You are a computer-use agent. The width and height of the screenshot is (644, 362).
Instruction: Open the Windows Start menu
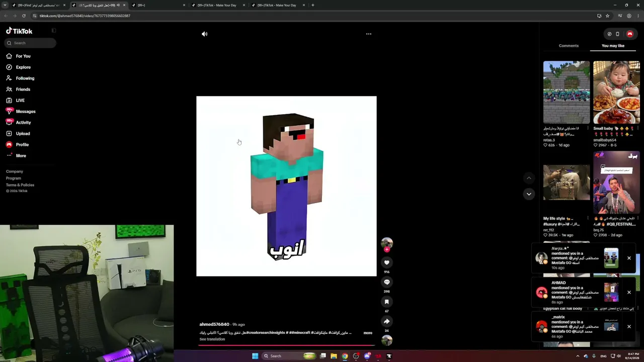255,356
